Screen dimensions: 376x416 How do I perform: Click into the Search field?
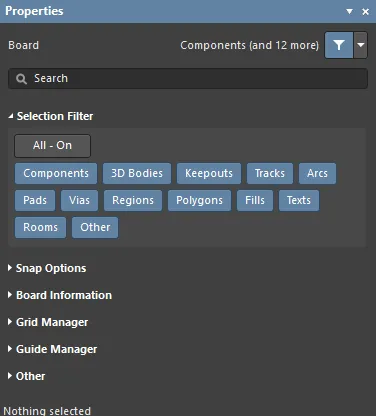[x=188, y=79]
